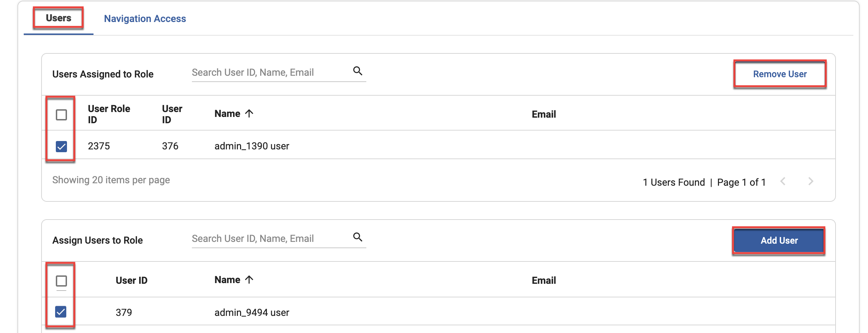Toggle select-all checkbox in Assign Users table
Viewport: 868px width, 333px height.
pyautogui.click(x=61, y=281)
